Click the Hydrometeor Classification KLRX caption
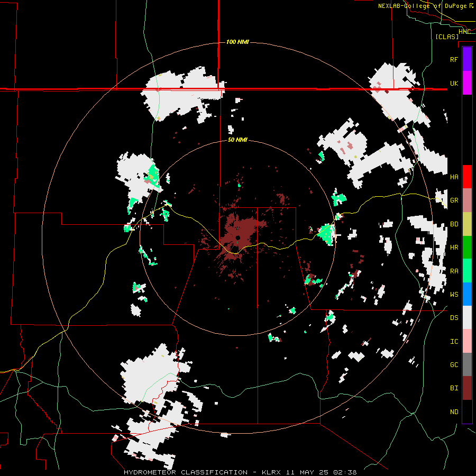This screenshot has height=476, width=476. 240,472
